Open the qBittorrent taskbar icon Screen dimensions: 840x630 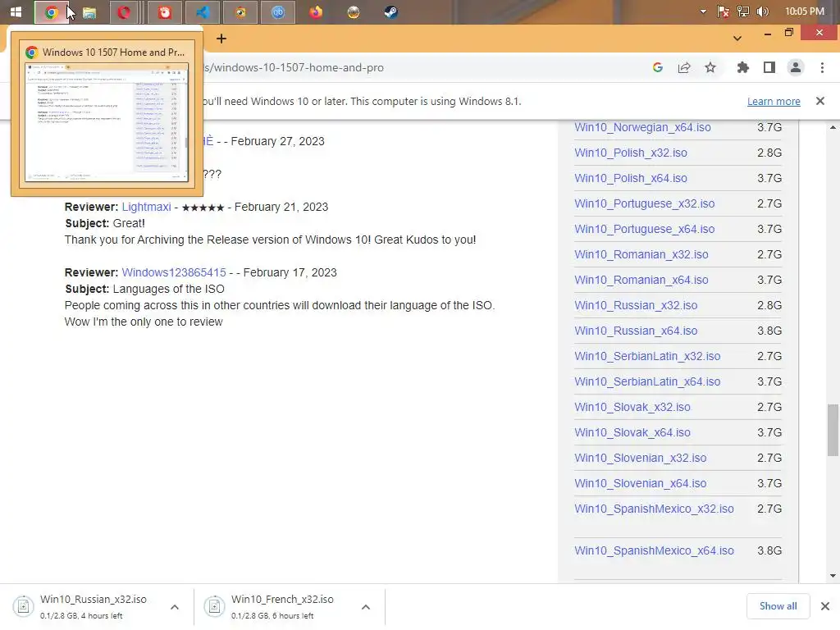277,11
